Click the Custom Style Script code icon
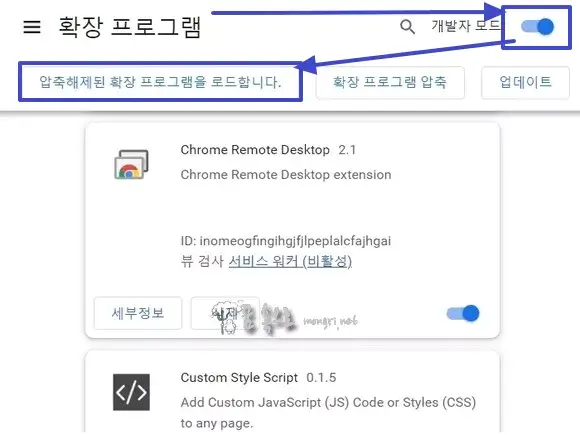The image size is (580, 435). click(x=131, y=392)
